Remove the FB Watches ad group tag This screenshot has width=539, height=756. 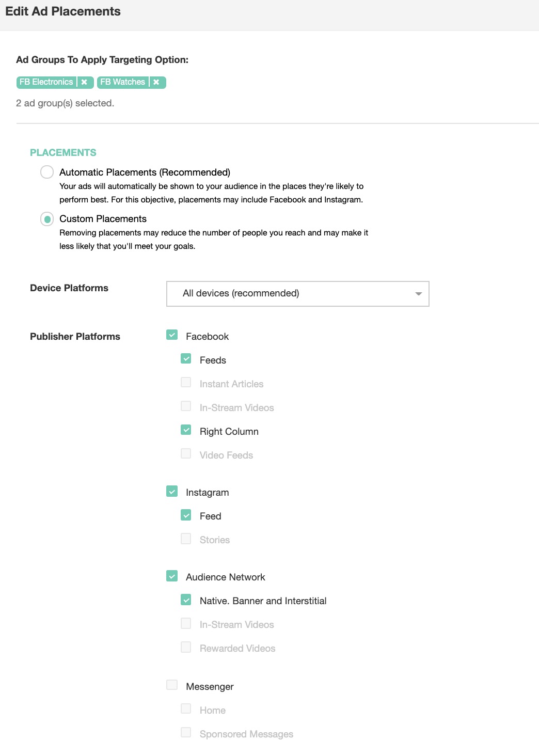[x=156, y=82]
